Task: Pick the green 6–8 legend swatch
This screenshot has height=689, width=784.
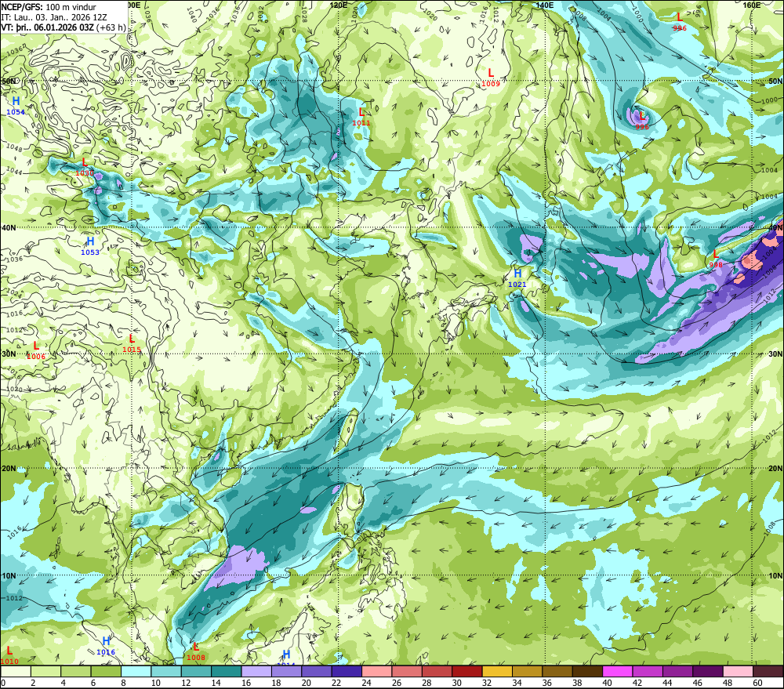Action: (106, 671)
